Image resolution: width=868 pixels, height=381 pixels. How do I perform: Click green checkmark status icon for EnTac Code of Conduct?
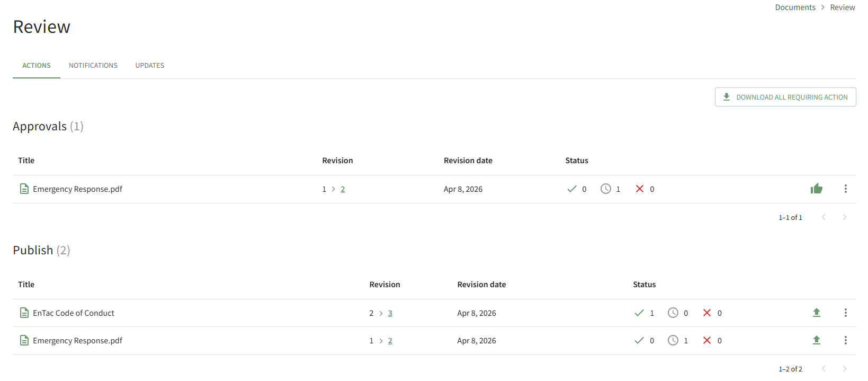click(x=639, y=313)
